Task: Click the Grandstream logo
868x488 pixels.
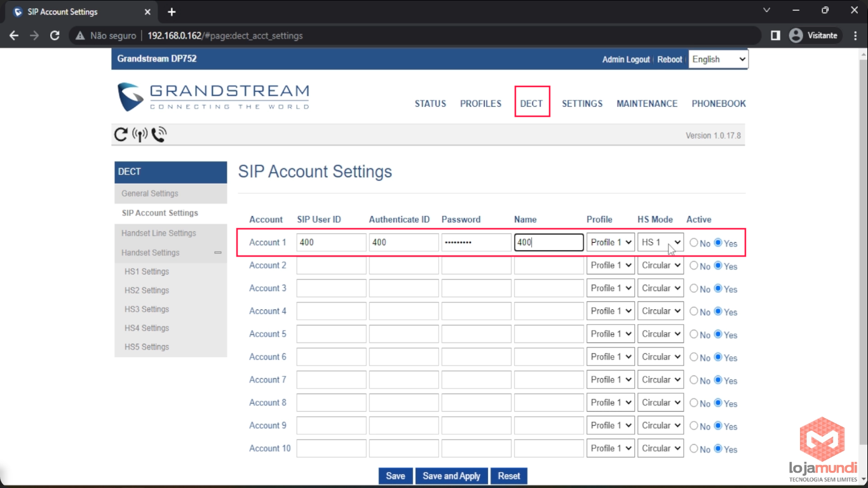Action: 214,97
